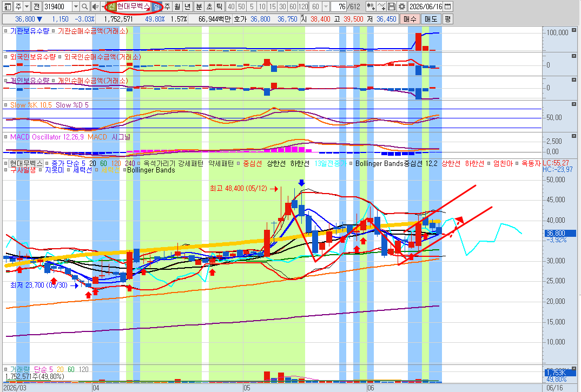The width and height of the screenshot is (581, 392).
Task: Close the foreign holdings panel with its X
Action: (x=573, y=56)
